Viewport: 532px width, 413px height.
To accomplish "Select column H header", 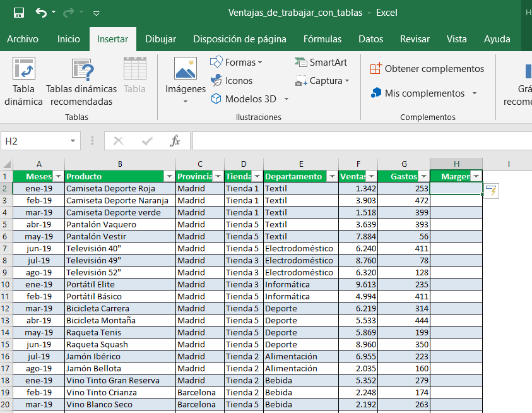I will point(456,164).
